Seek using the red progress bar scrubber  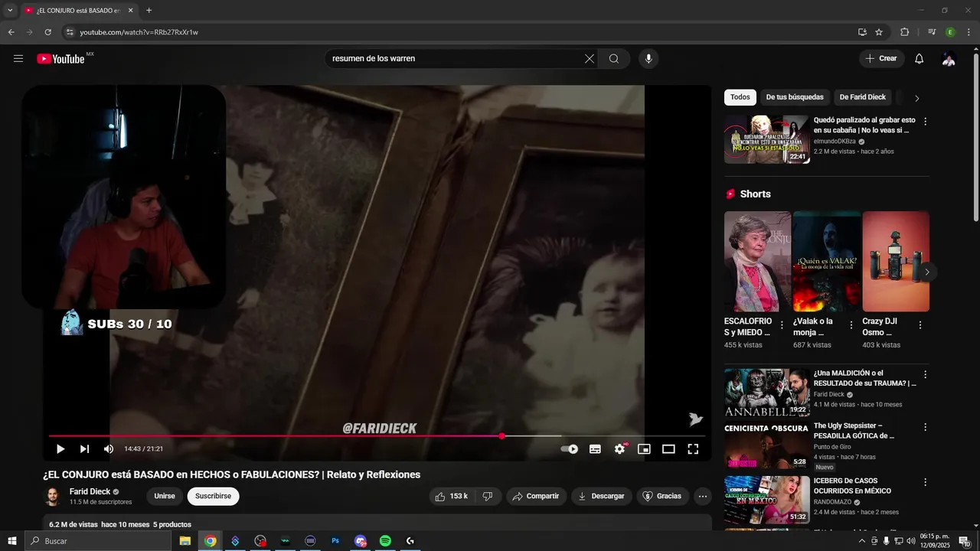pos(501,436)
